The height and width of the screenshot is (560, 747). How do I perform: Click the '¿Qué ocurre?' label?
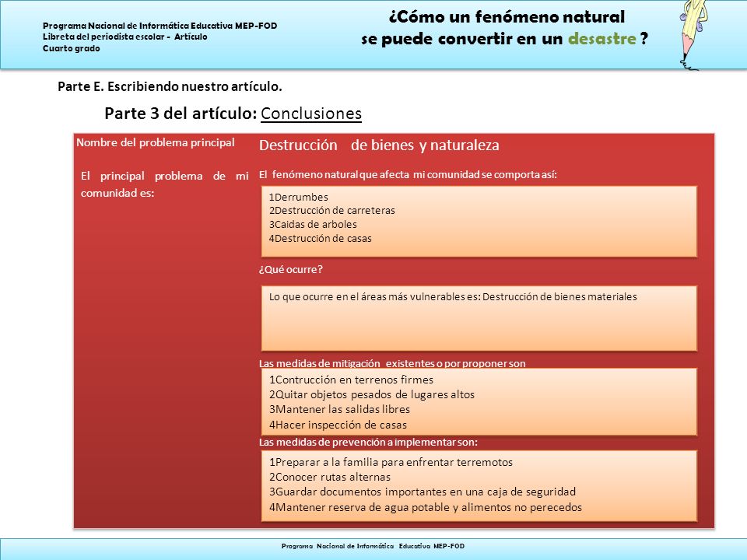(290, 270)
